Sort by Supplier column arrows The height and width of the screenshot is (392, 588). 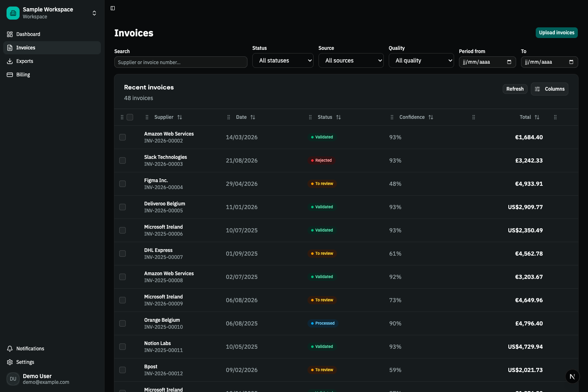click(x=180, y=117)
